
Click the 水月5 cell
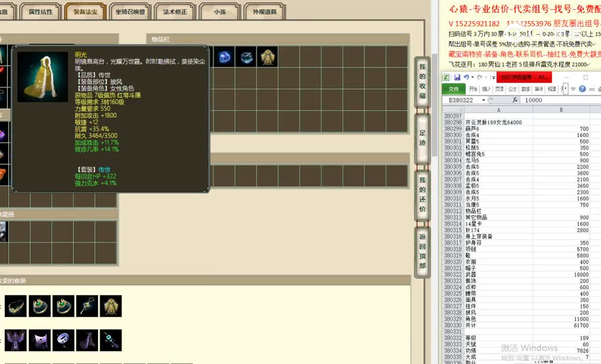click(498, 199)
